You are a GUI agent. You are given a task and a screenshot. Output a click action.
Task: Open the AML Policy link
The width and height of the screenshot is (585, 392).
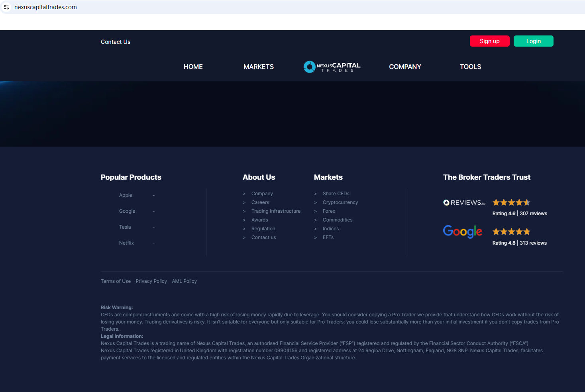tap(184, 281)
